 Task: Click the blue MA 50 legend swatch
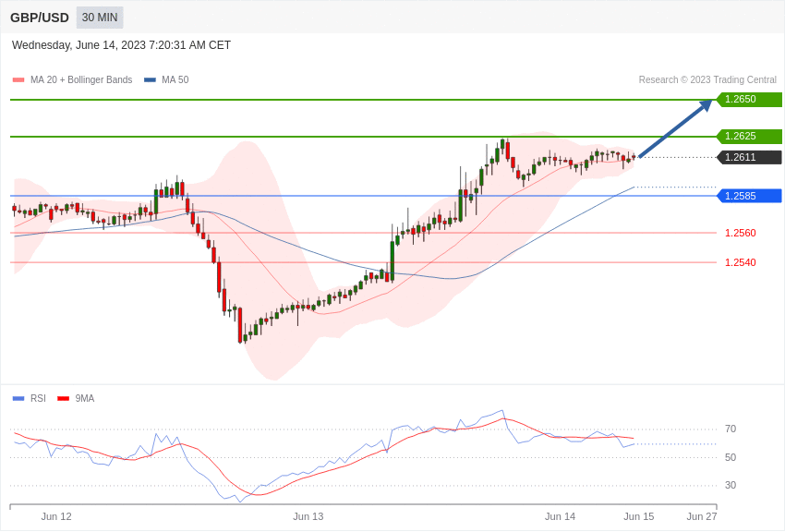[150, 80]
